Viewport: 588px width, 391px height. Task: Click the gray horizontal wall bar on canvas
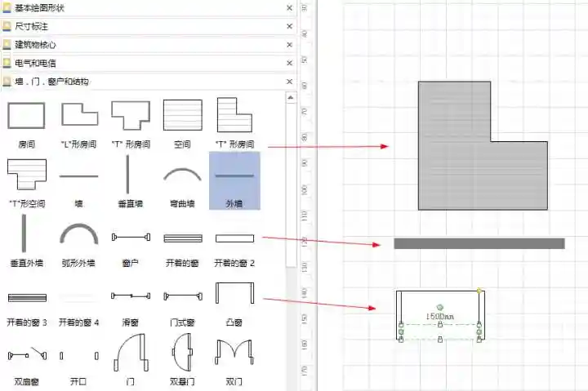(x=479, y=243)
